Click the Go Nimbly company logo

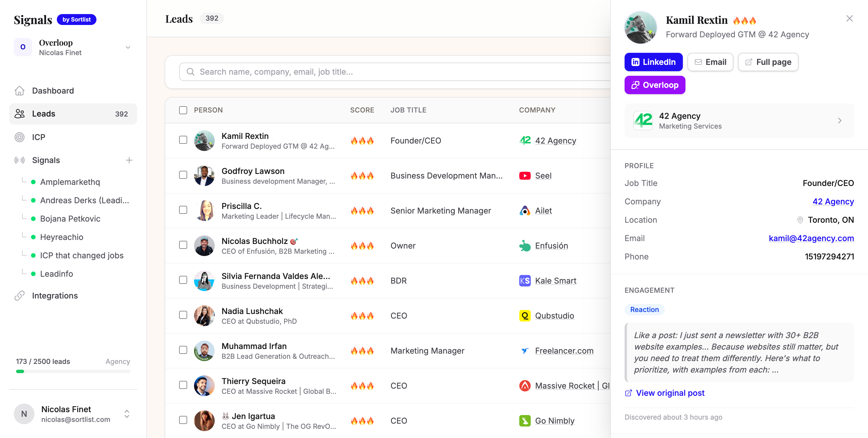point(525,421)
